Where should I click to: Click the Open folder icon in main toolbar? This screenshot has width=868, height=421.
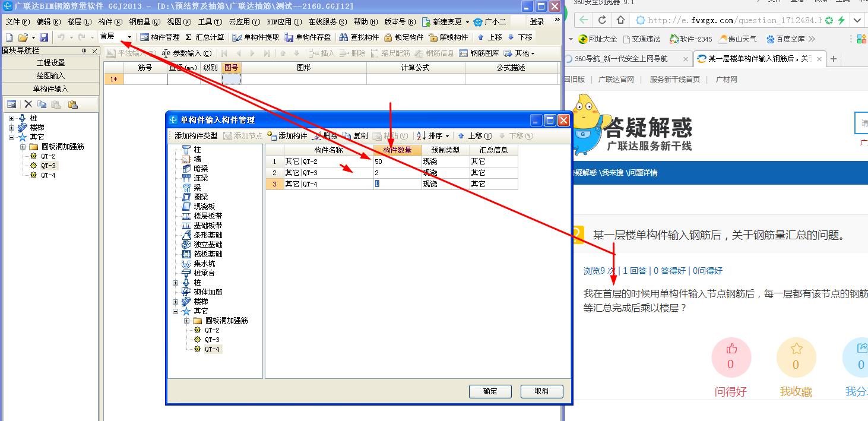coord(23,37)
